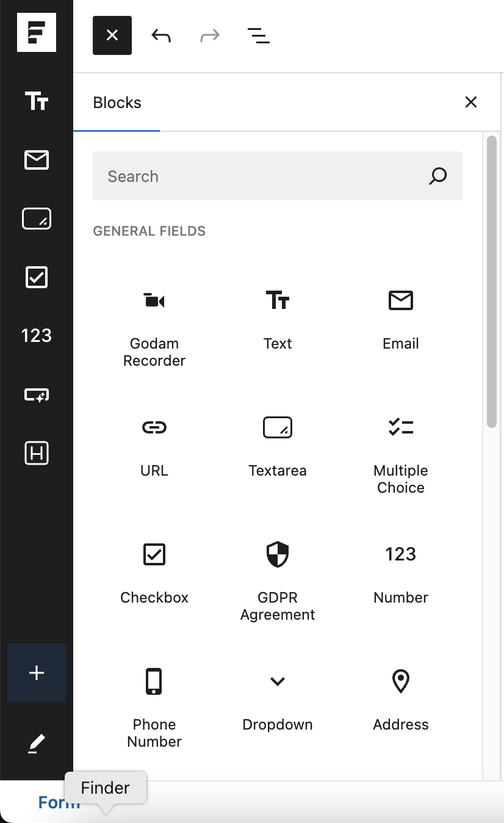This screenshot has width=504, height=823.
Task: Add the Phone Number field block
Action: (154, 706)
